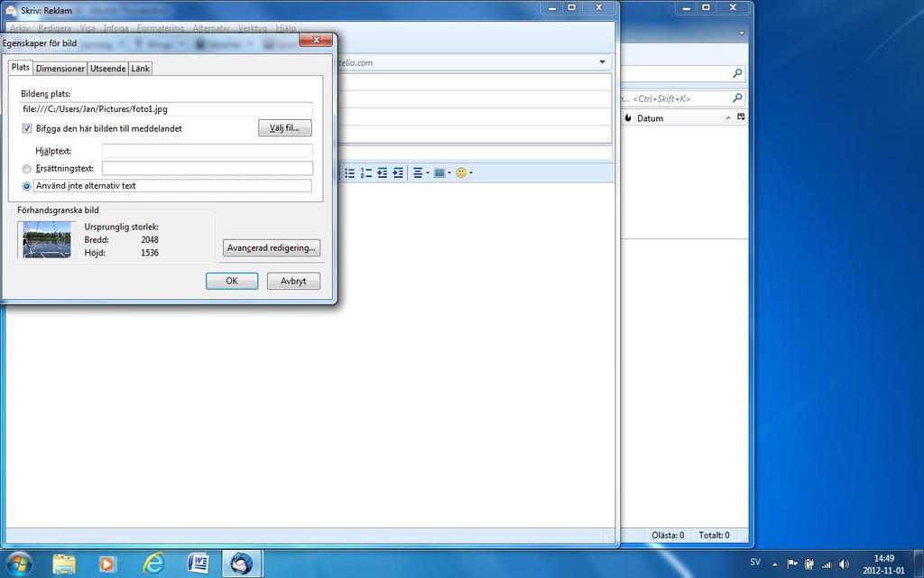Image resolution: width=924 pixels, height=578 pixels.
Task: Open the Formatering menu in compose window
Action: 161,28
